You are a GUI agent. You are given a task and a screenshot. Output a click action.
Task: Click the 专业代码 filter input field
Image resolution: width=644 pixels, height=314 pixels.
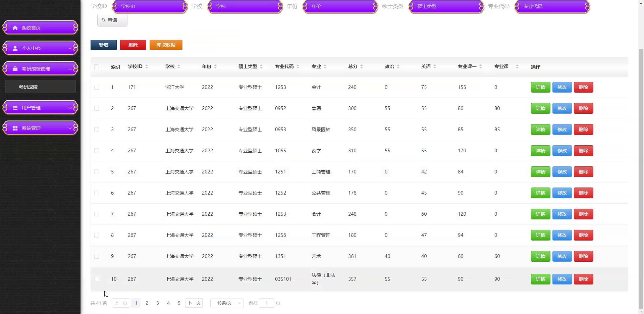(x=552, y=6)
